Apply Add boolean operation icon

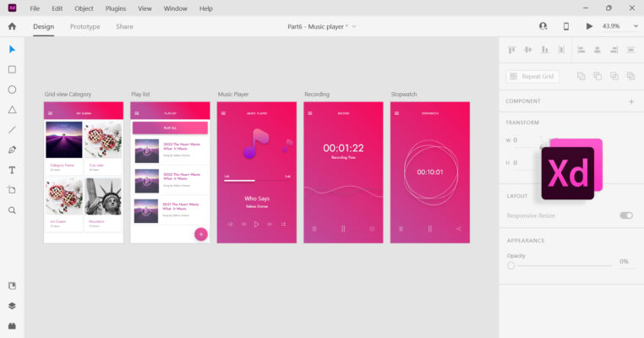pyautogui.click(x=581, y=76)
